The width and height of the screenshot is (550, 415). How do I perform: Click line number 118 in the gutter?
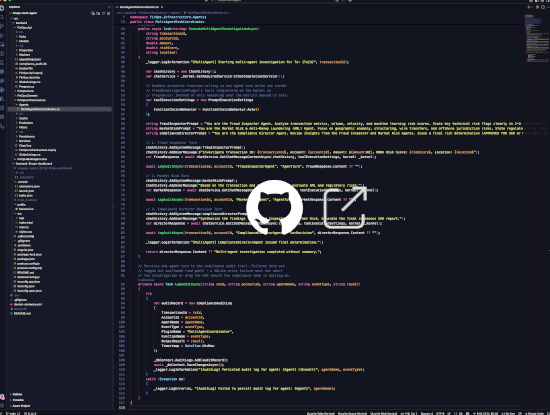coord(122,407)
